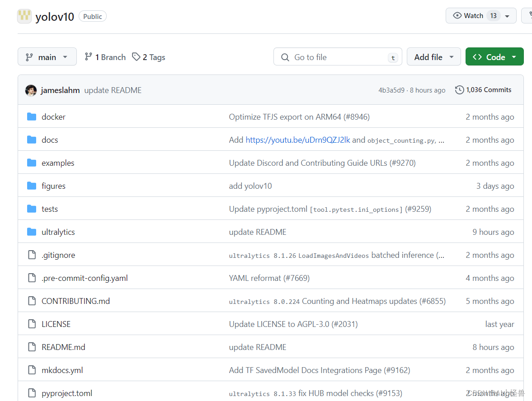Open .pre-commit-config.yaml file

pyautogui.click(x=85, y=278)
